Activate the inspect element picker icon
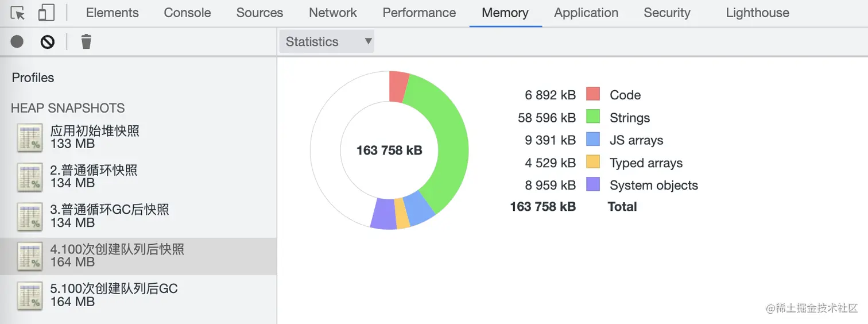The height and width of the screenshot is (324, 868). (18, 13)
